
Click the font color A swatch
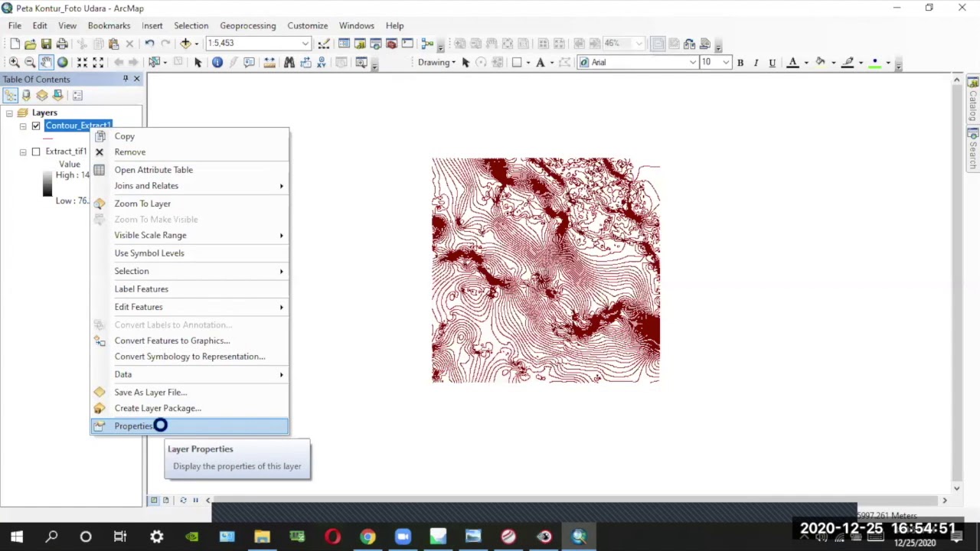click(793, 62)
